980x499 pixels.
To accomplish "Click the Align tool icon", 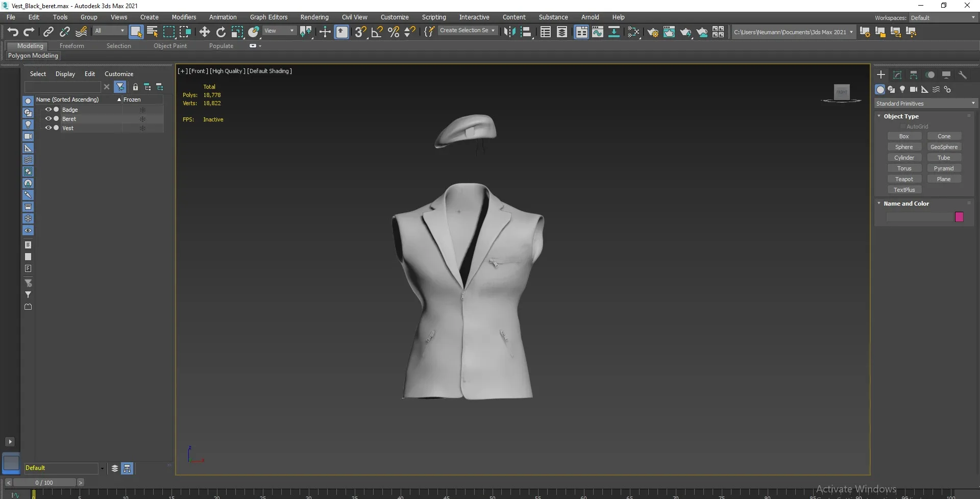I will pos(526,32).
